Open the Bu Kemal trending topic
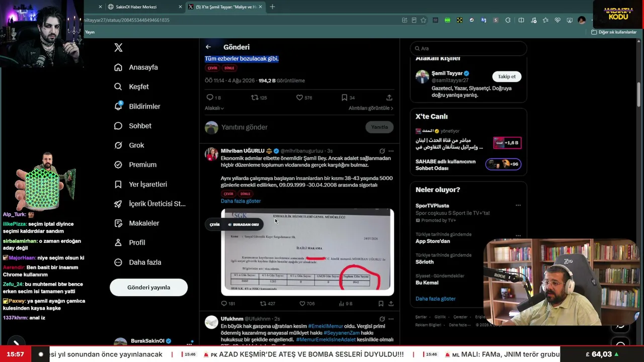Viewport: 644px width, 362px height. coord(427,283)
